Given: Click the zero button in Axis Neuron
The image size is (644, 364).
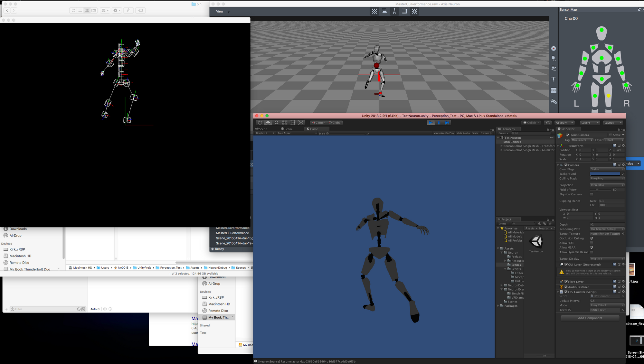Looking at the screenshot, I should coord(554,90).
